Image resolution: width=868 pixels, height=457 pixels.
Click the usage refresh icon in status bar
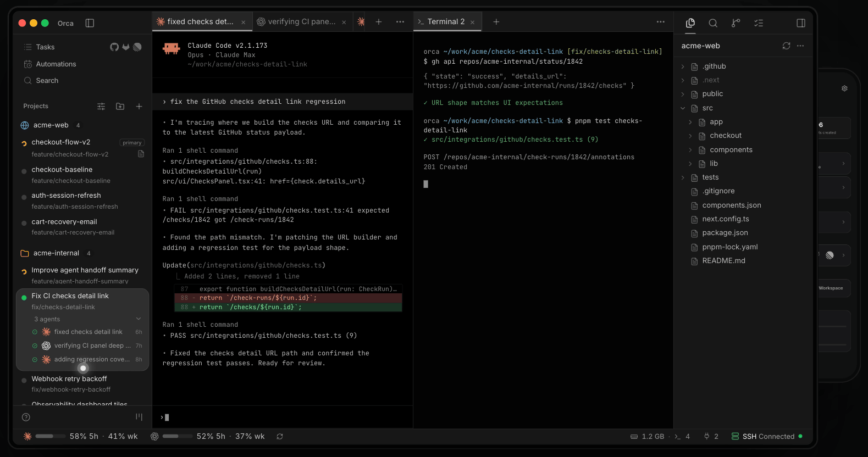(280, 437)
